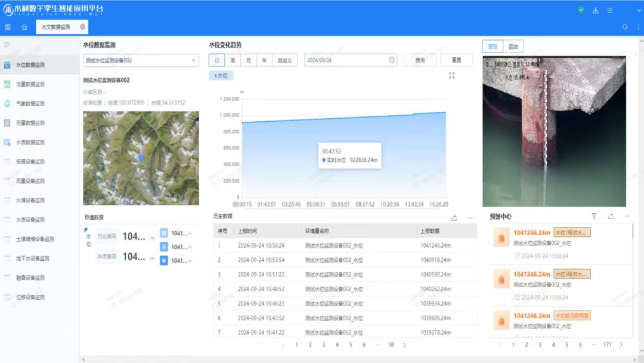Toggle the 水位 series legend chip
644x363 pixels.
[221, 76]
